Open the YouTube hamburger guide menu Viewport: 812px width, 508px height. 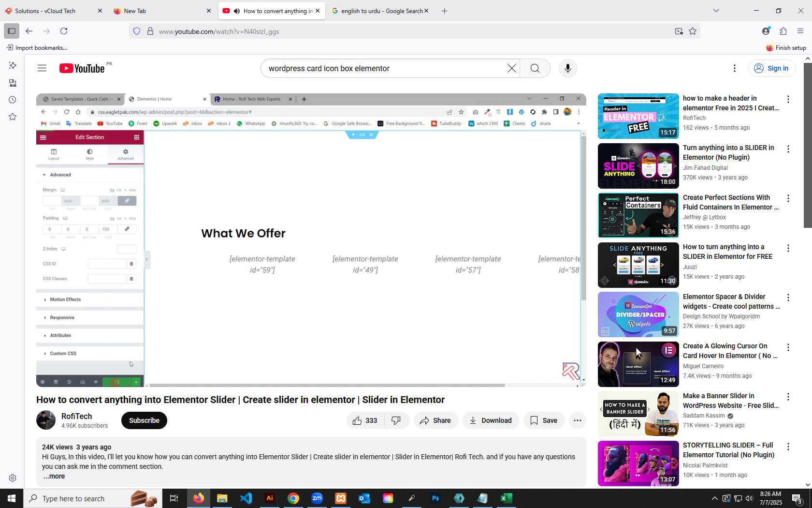[x=42, y=68]
